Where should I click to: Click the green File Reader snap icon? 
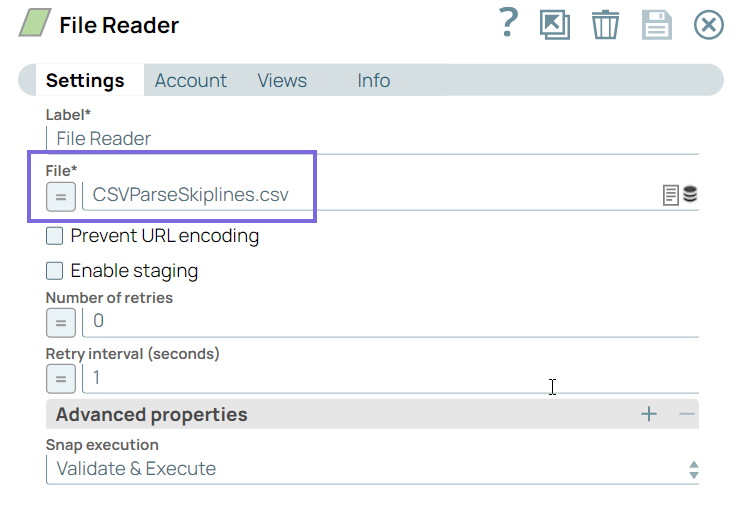point(34,24)
